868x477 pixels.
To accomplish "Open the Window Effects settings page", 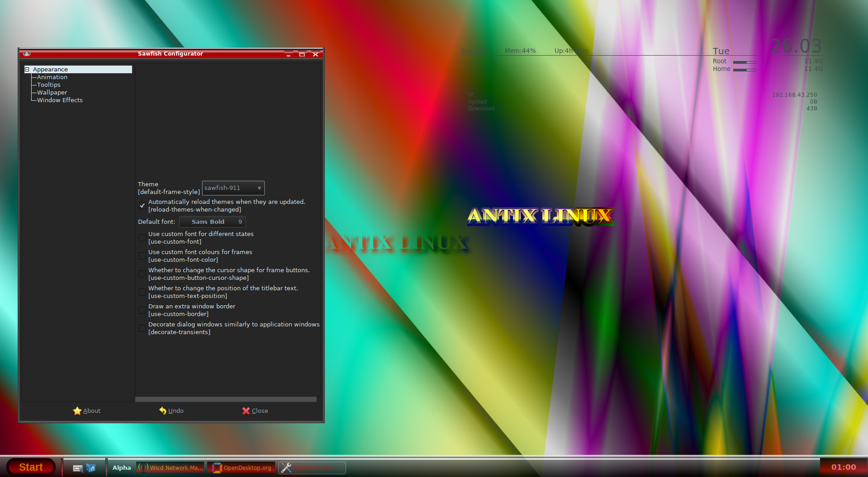I will [x=60, y=100].
